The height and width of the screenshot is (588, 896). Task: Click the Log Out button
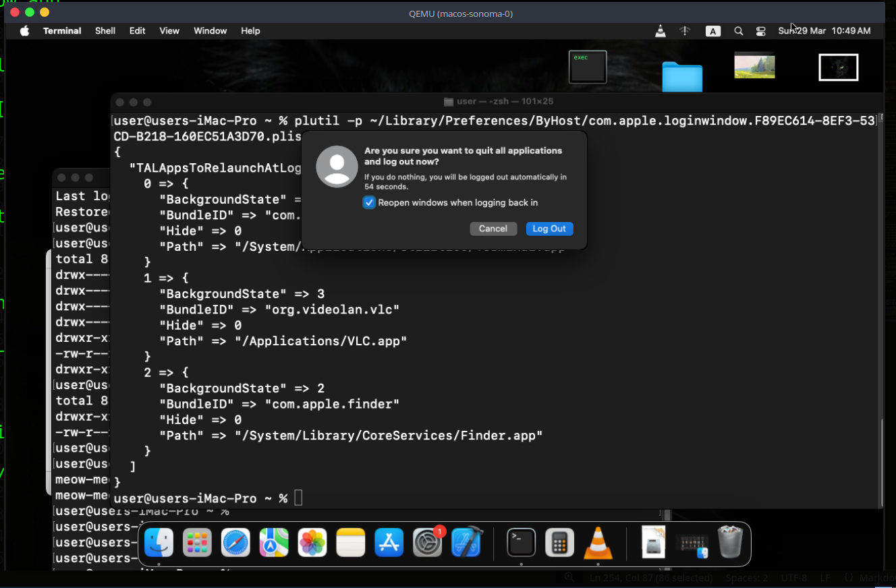click(x=549, y=229)
